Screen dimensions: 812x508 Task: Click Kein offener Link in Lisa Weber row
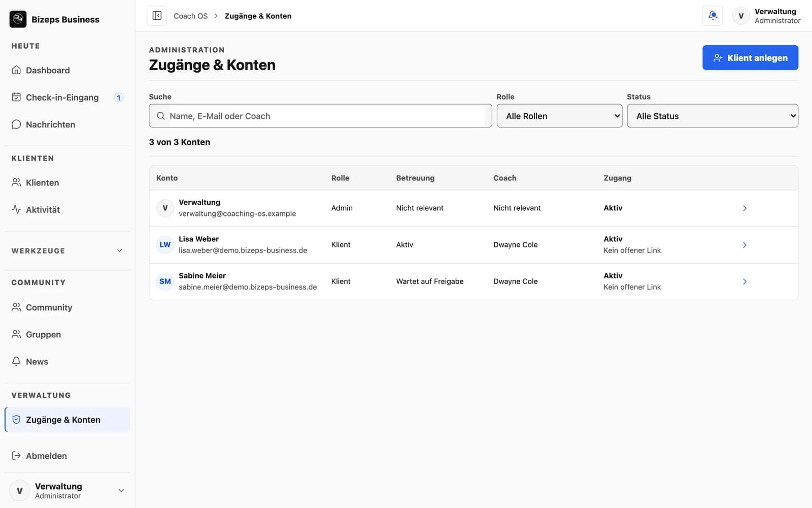632,250
